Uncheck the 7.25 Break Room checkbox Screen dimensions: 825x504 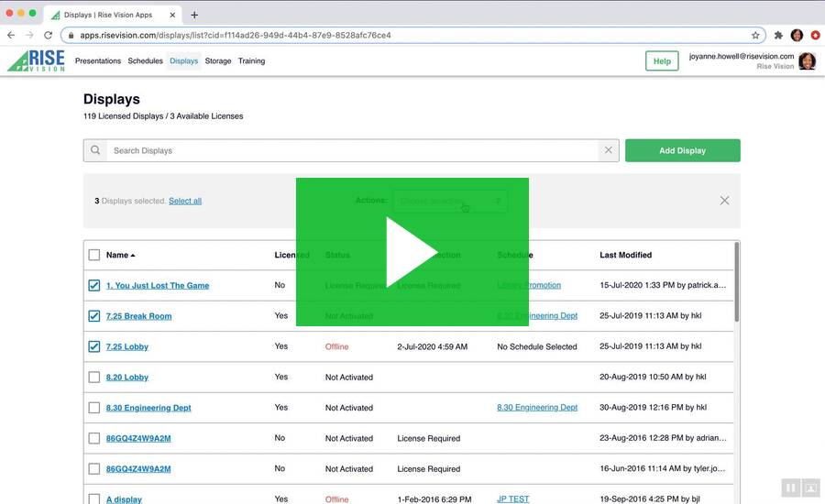click(94, 315)
